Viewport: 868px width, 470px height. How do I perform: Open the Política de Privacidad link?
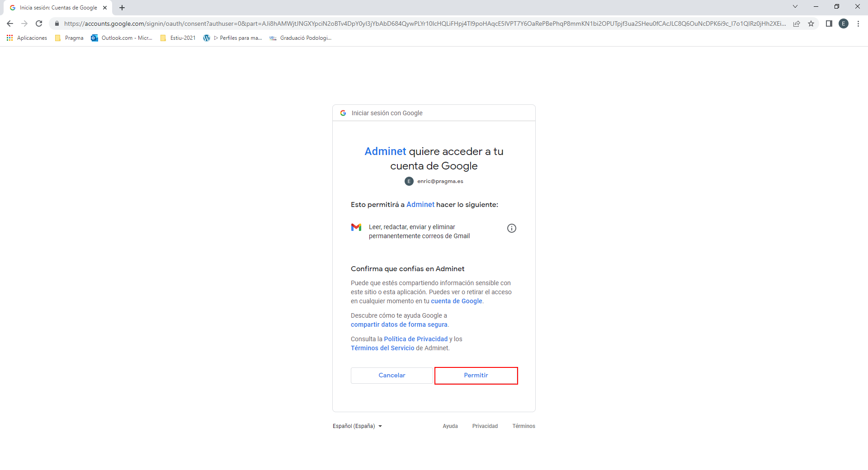(x=416, y=339)
